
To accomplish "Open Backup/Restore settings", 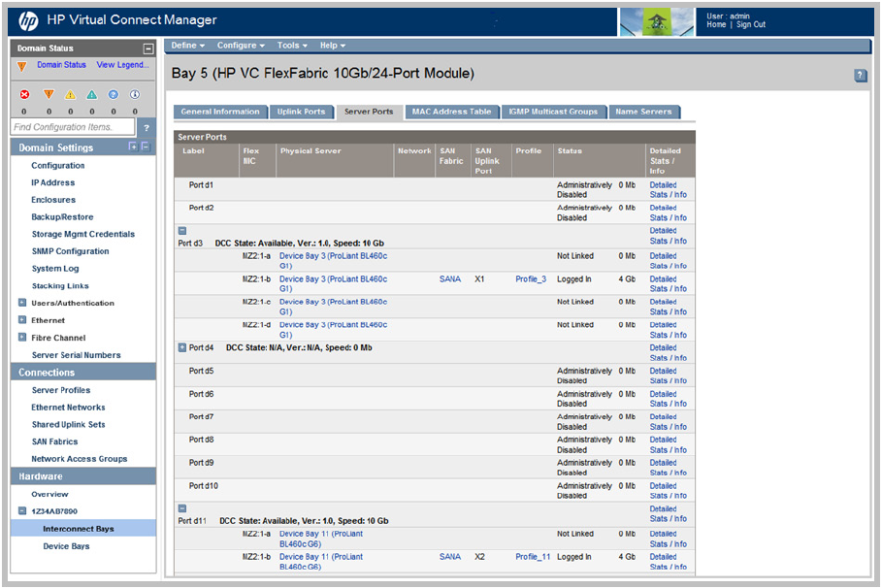I will [x=62, y=217].
